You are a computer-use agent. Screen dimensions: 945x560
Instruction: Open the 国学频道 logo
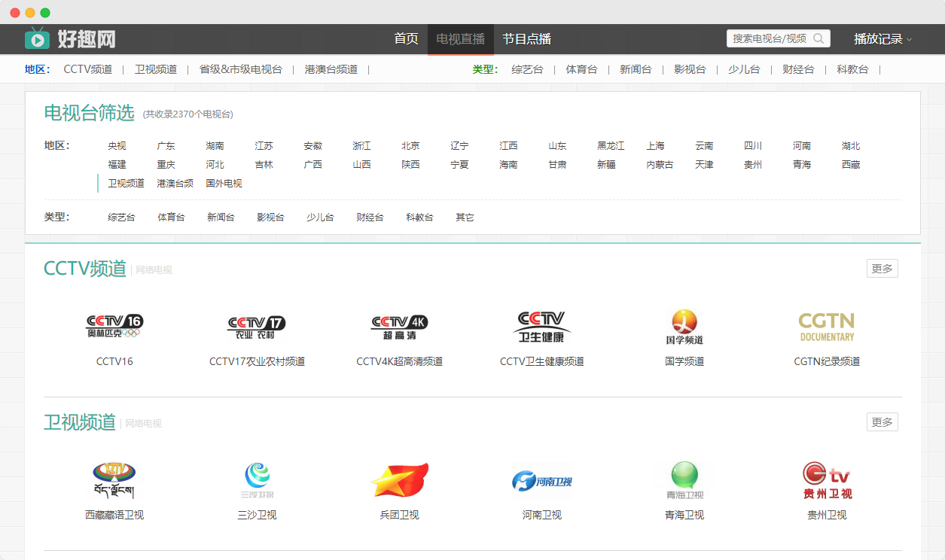tap(684, 327)
